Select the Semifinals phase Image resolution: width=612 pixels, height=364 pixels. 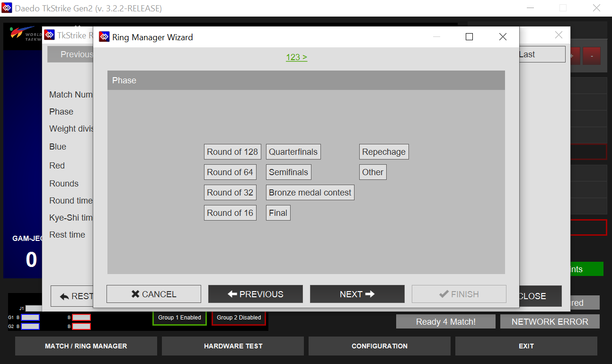coord(288,172)
